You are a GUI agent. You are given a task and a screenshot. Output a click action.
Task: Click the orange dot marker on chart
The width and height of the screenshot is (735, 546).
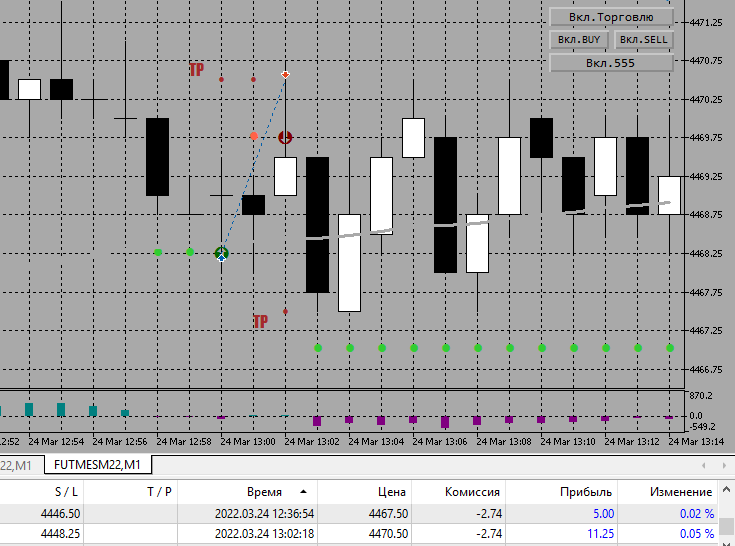(x=254, y=136)
